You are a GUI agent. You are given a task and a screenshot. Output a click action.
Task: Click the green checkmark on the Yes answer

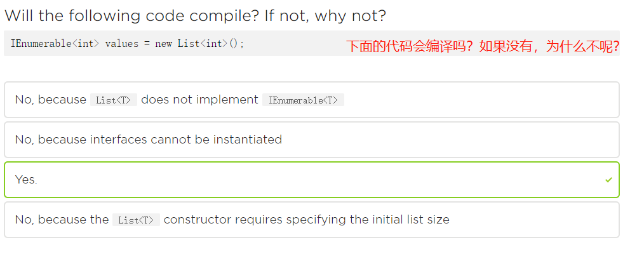(608, 180)
